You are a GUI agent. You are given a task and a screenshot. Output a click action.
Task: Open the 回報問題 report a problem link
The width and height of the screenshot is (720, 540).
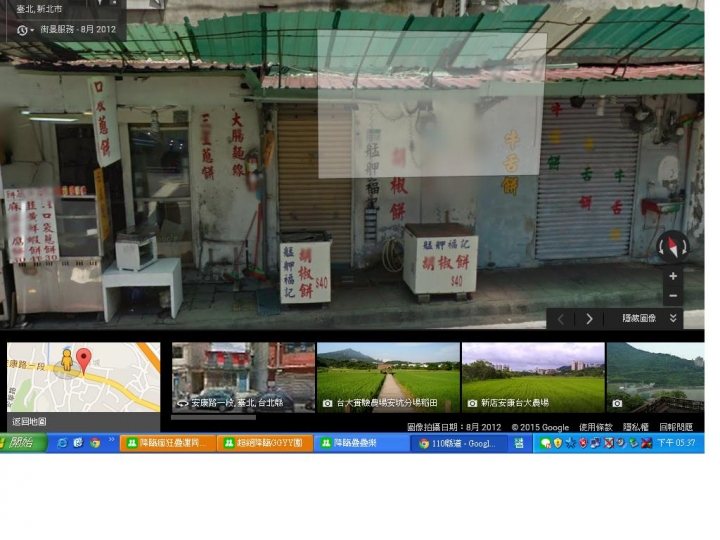click(x=676, y=427)
